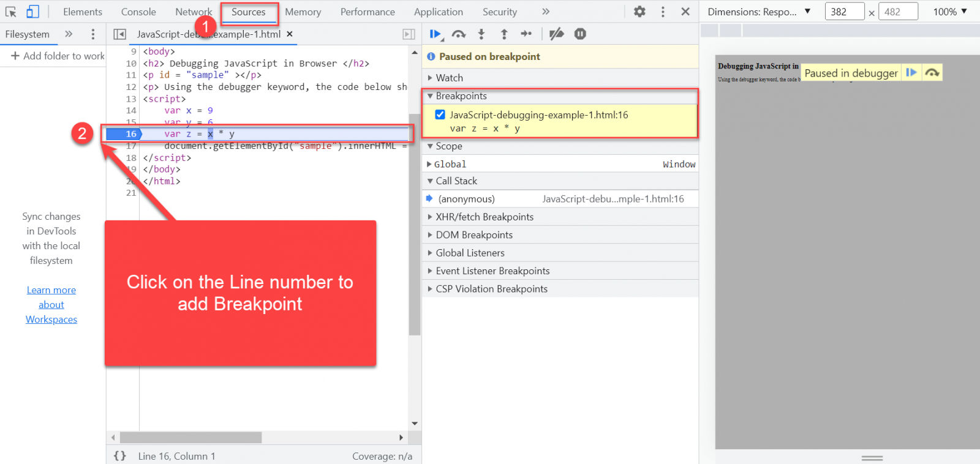Open the Memory tab

point(303,12)
